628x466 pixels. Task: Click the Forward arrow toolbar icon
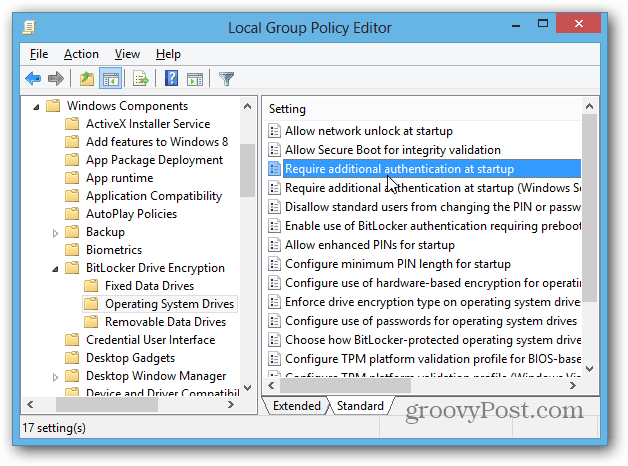pos(56,78)
